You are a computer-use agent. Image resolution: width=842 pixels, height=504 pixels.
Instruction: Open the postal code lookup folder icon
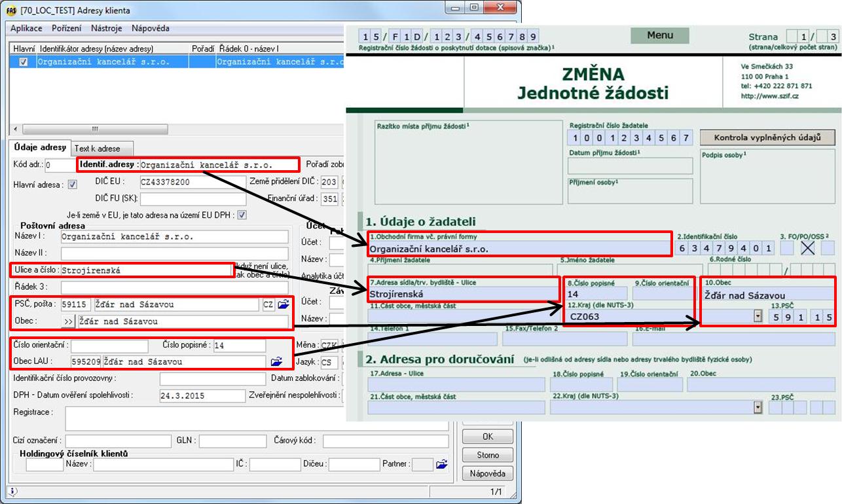tap(283, 304)
